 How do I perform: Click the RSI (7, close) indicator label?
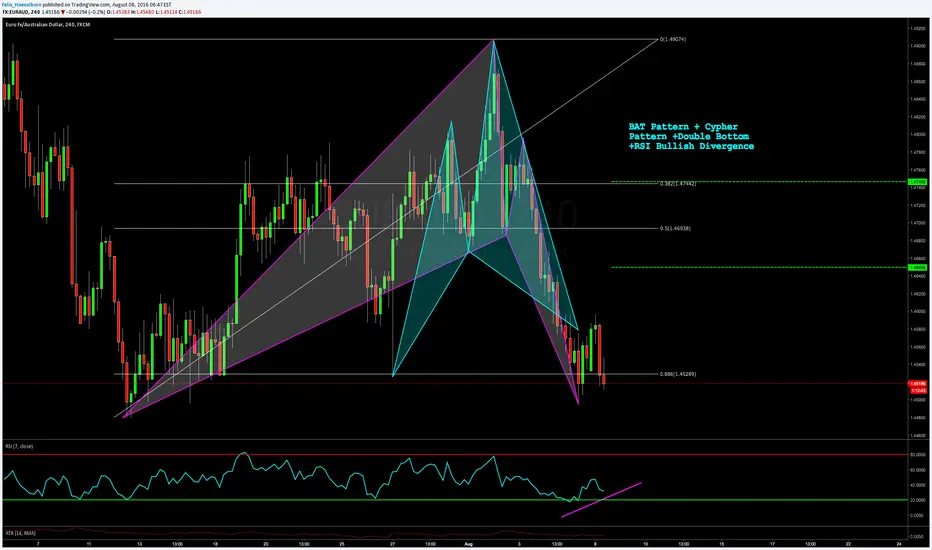coord(19,446)
